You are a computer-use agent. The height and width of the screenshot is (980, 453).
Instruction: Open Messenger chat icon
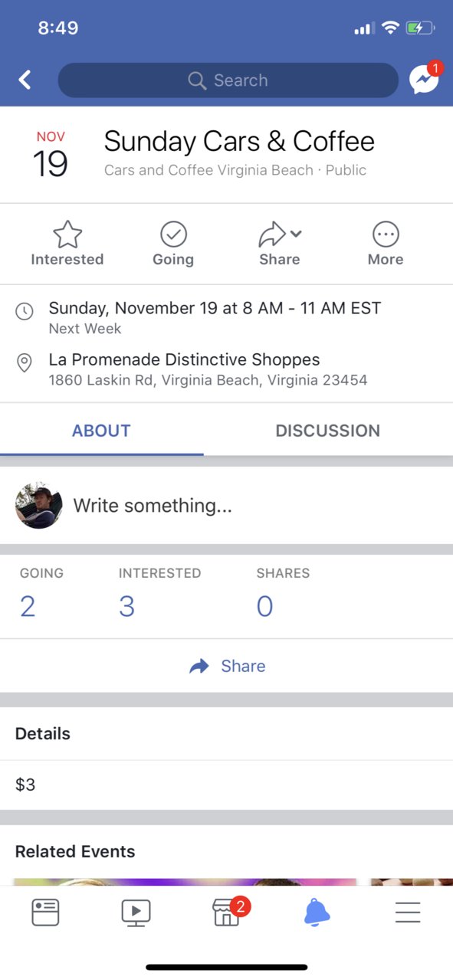pyautogui.click(x=425, y=78)
